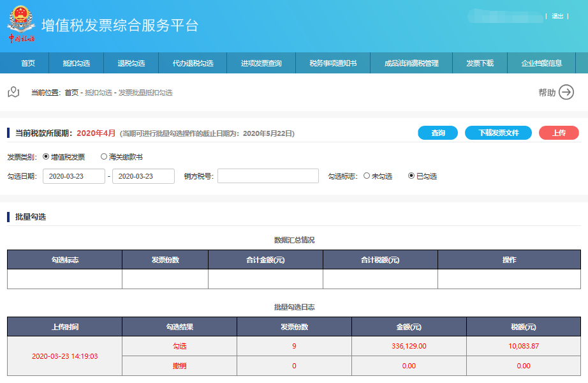Click the 勾选结果 column header
Screen dimensions: 588x383
coord(180,327)
